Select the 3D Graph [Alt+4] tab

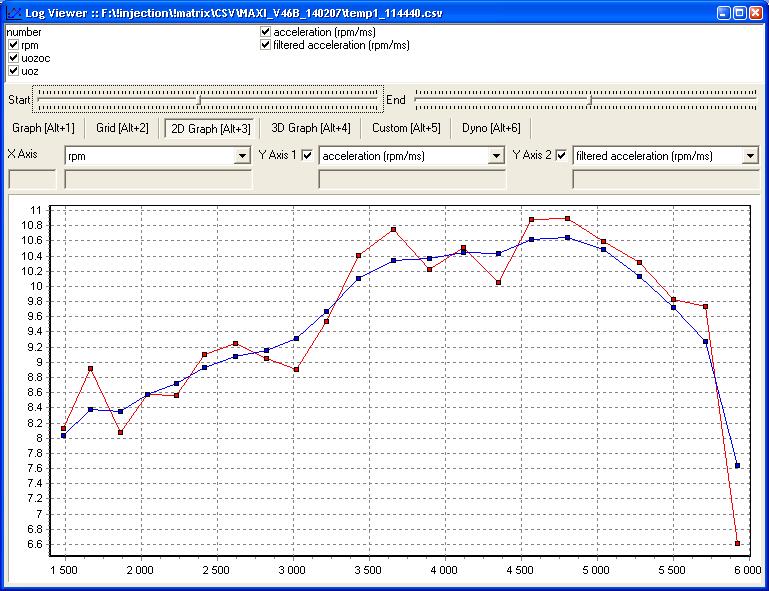point(310,128)
